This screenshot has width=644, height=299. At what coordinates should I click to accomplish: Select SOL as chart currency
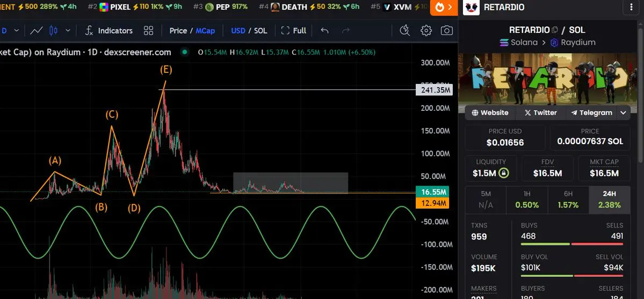tap(261, 31)
